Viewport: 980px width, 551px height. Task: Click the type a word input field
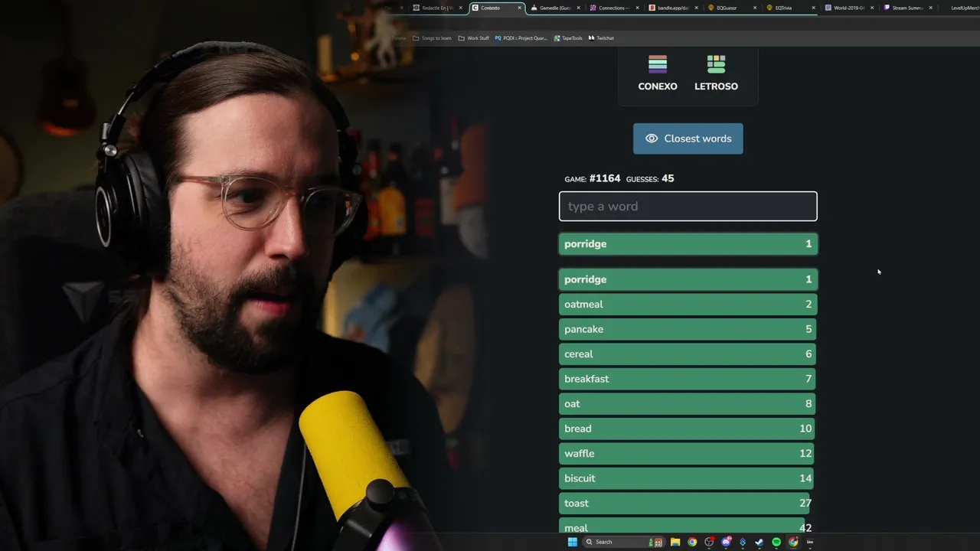pos(688,207)
